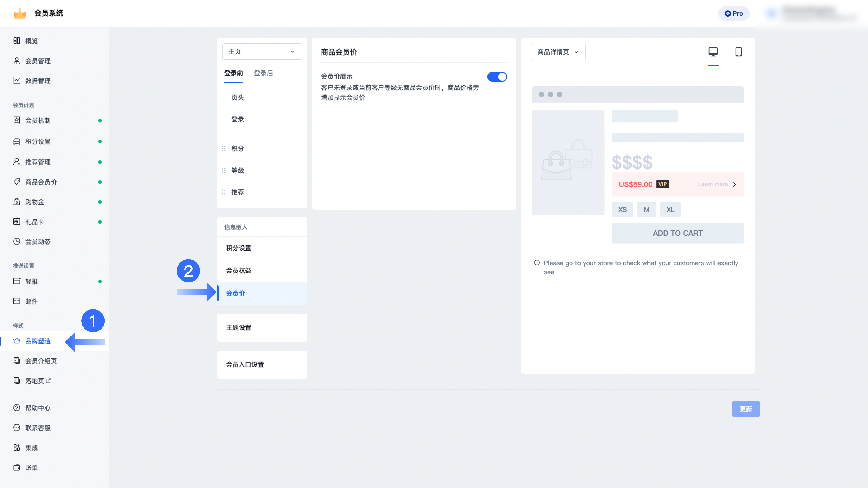Open 联系客服 chat icon
The image size is (868, 488).
pos(16,428)
